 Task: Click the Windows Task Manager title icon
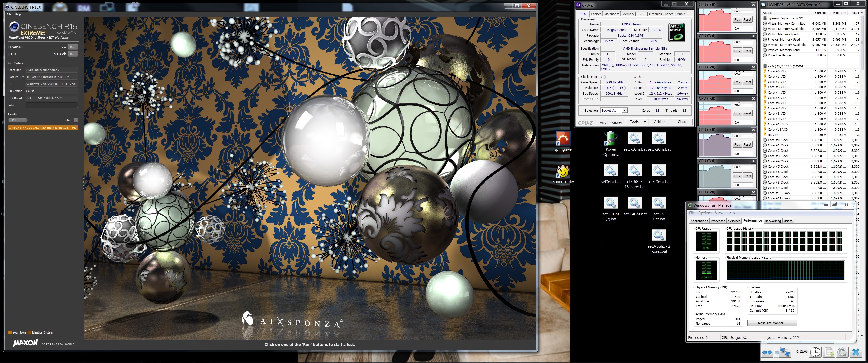coord(690,205)
